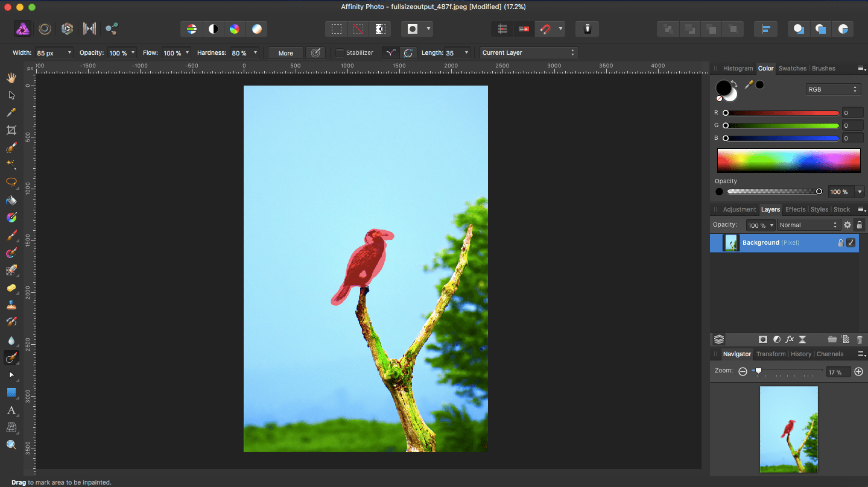Click the More brush settings button
The width and height of the screenshot is (868, 487).
click(285, 53)
